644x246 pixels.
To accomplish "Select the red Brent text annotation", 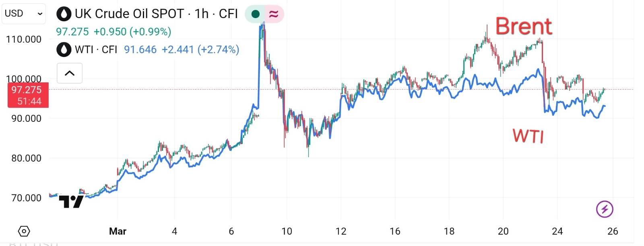I will coord(523,27).
